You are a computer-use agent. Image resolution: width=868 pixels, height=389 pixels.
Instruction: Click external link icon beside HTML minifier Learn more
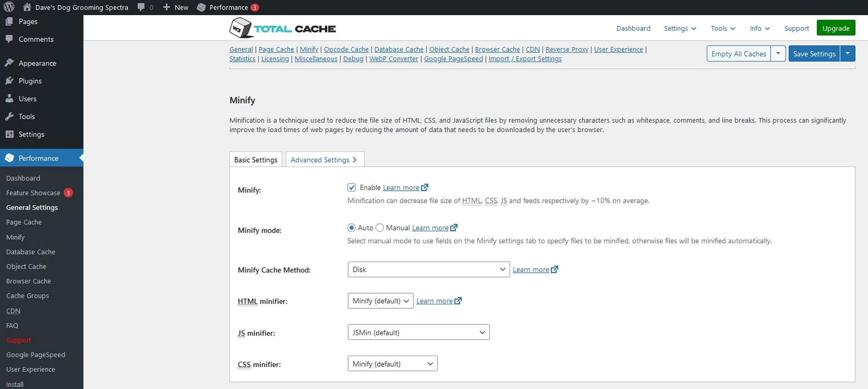tap(458, 301)
